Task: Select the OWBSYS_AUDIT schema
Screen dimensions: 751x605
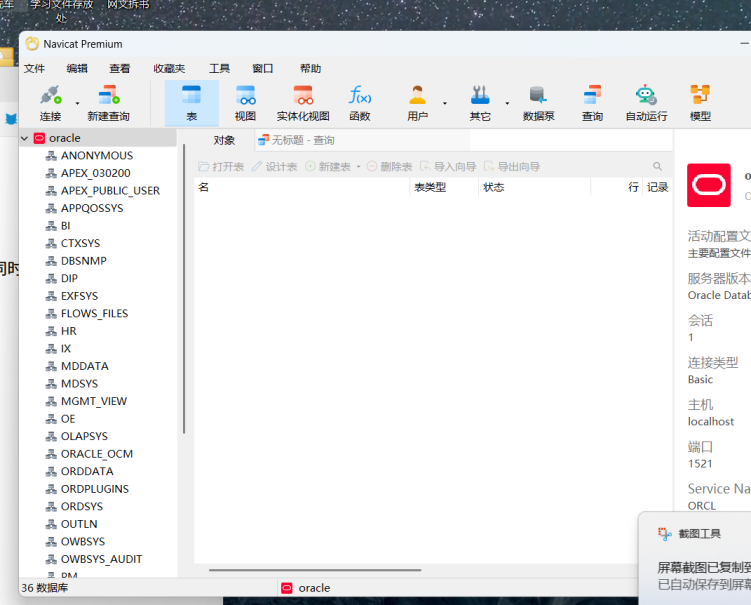Action: point(102,559)
